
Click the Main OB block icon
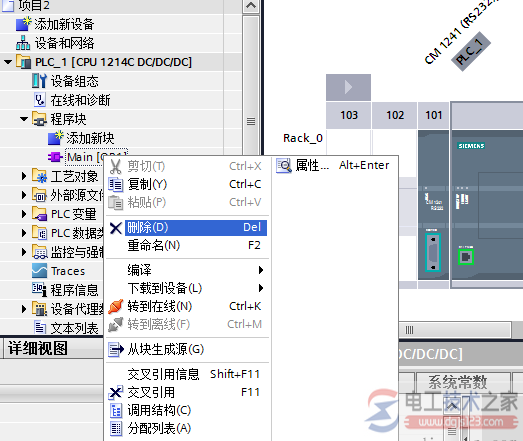[55, 157]
